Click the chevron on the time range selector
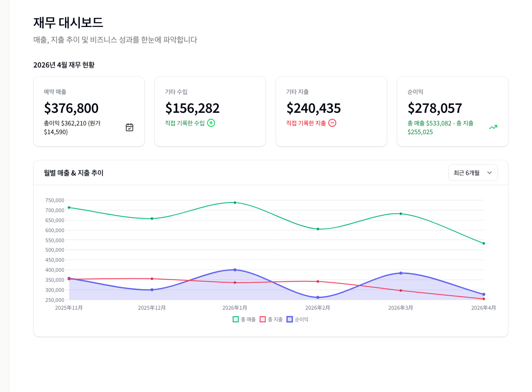Viewport: 532px width, 392px height. 489,172
